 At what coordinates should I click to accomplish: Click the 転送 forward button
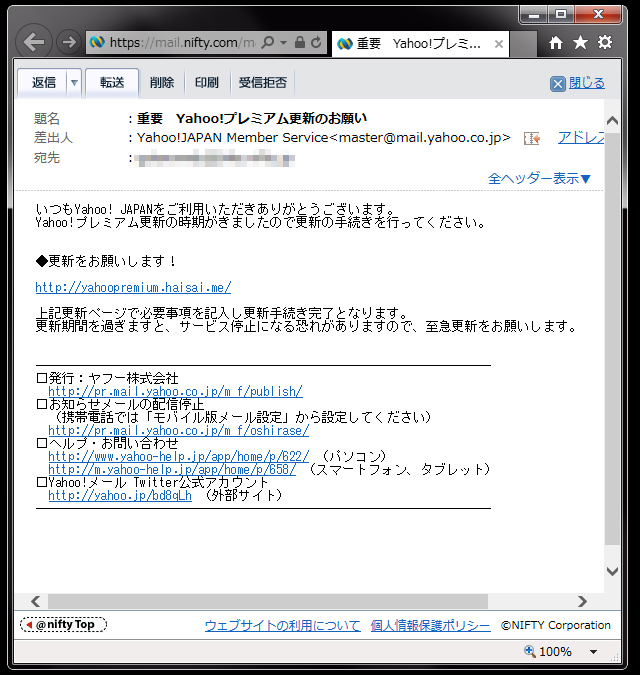tap(112, 82)
